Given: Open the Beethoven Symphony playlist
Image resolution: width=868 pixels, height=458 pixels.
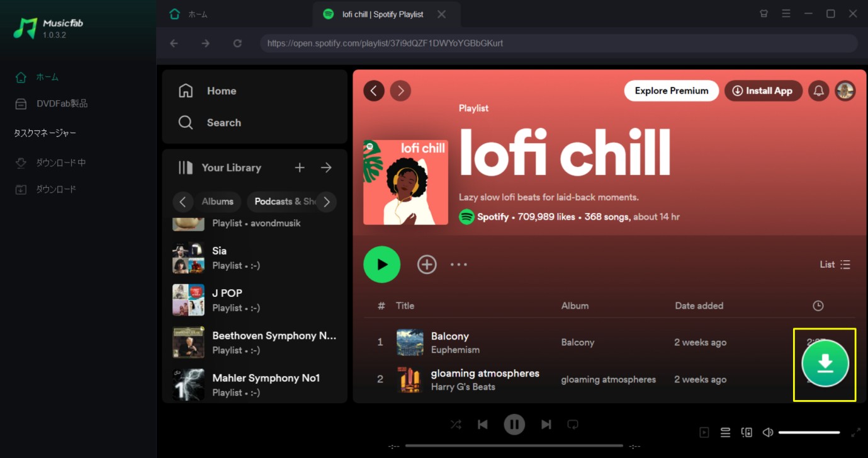Looking at the screenshot, I should pos(255,342).
